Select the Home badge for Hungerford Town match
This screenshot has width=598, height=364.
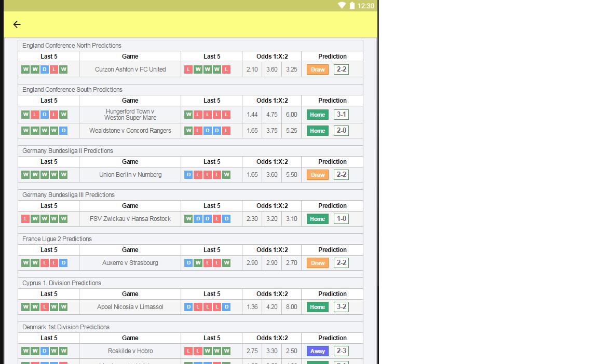317,115
